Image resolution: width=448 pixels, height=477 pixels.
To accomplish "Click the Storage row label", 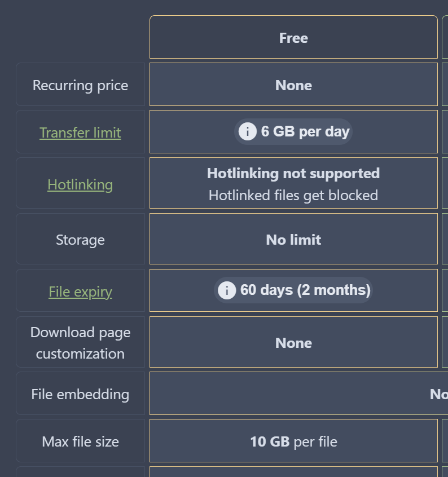I will point(80,240).
